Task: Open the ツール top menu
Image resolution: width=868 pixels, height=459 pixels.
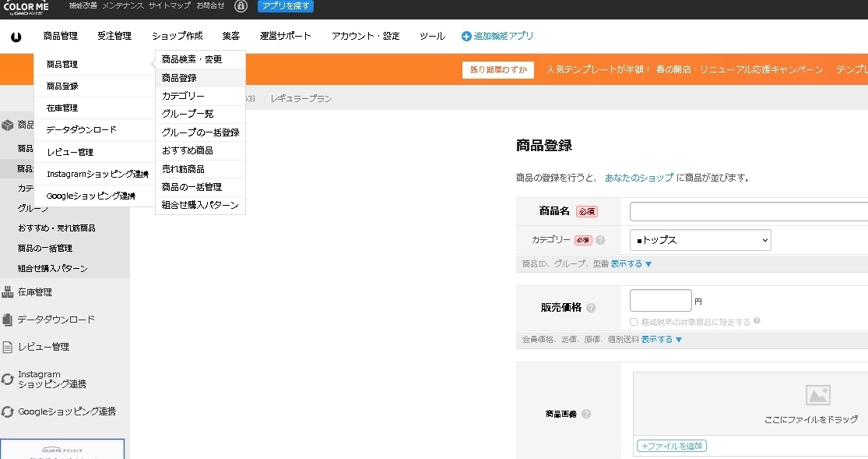Action: pyautogui.click(x=432, y=36)
